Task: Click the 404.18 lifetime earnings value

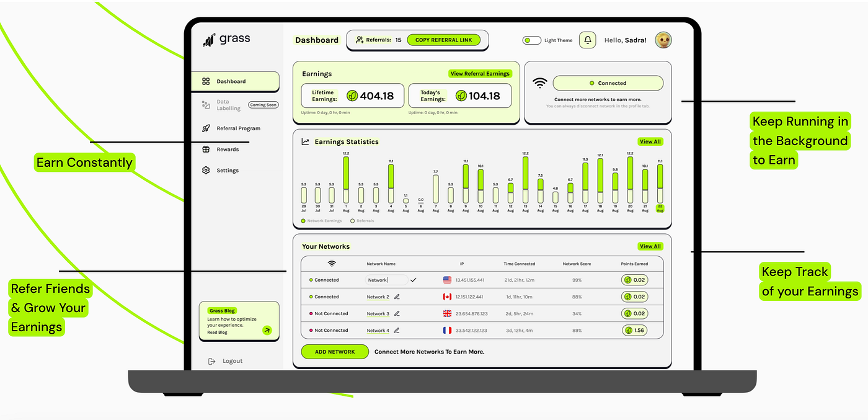Action: [377, 96]
